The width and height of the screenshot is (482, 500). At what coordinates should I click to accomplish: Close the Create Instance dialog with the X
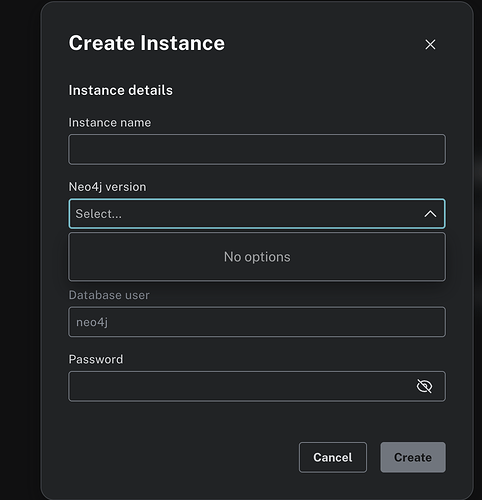point(430,44)
